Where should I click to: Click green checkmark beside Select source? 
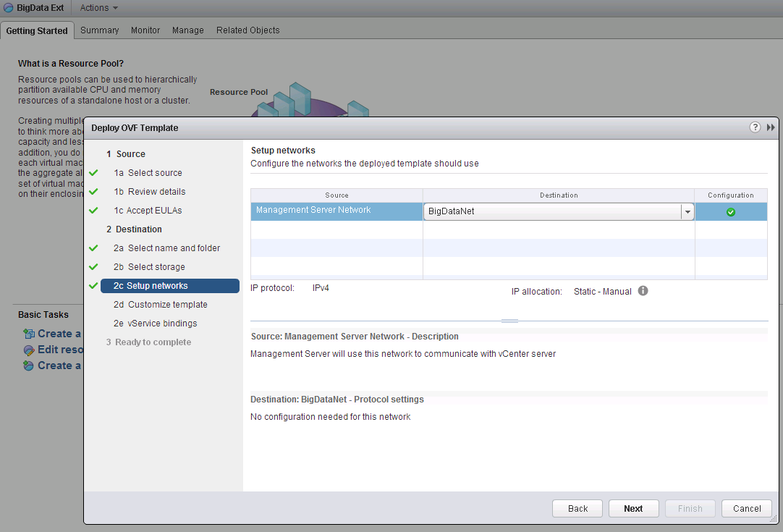93,173
